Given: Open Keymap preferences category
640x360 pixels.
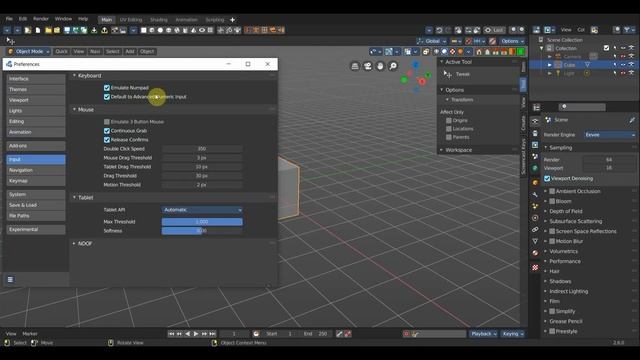Looking at the screenshot, I should [36, 181].
